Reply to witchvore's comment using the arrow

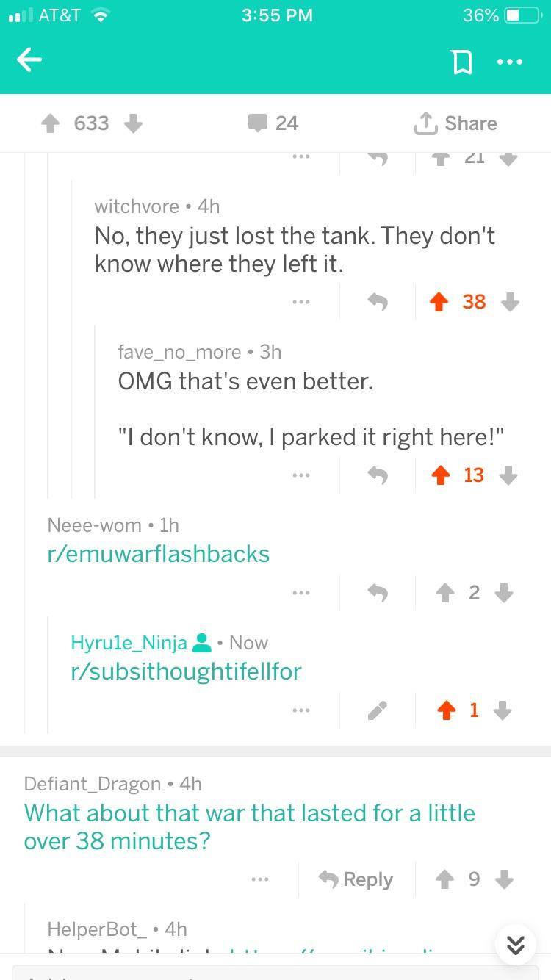coord(377,302)
